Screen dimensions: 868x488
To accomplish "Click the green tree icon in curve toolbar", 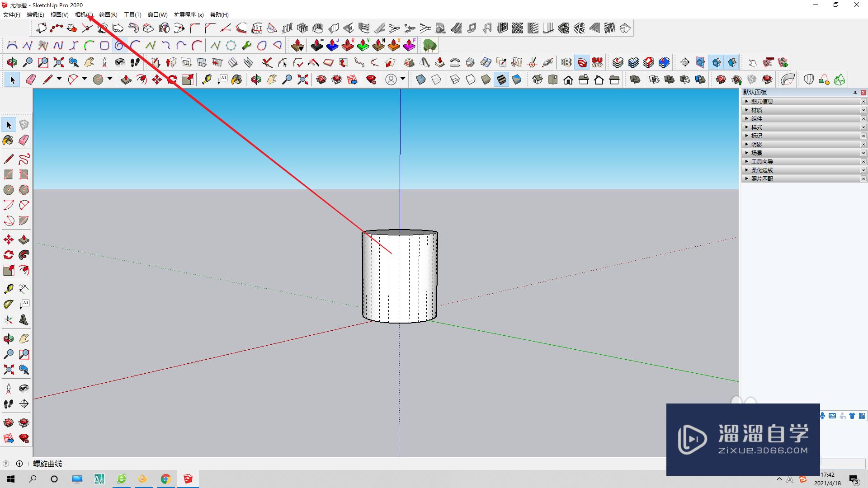I will point(429,45).
